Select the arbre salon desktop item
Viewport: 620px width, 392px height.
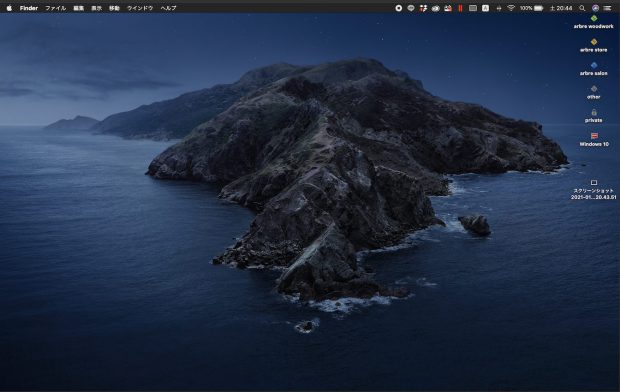click(x=594, y=69)
